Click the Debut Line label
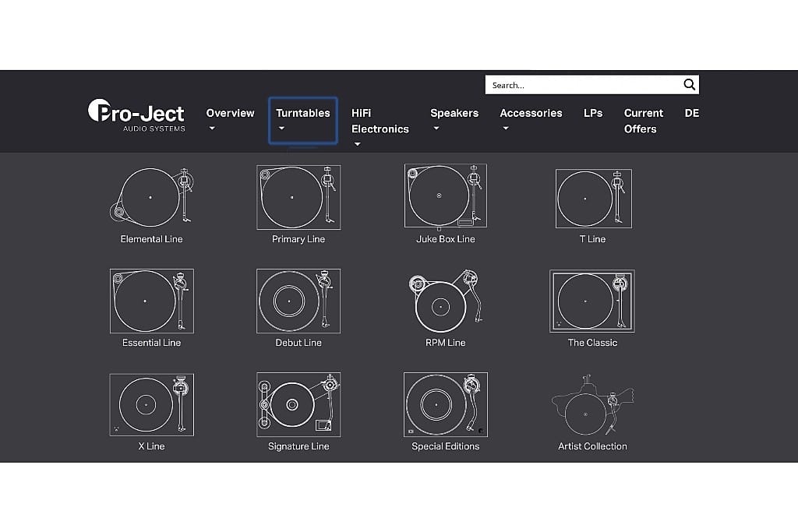 (298, 343)
